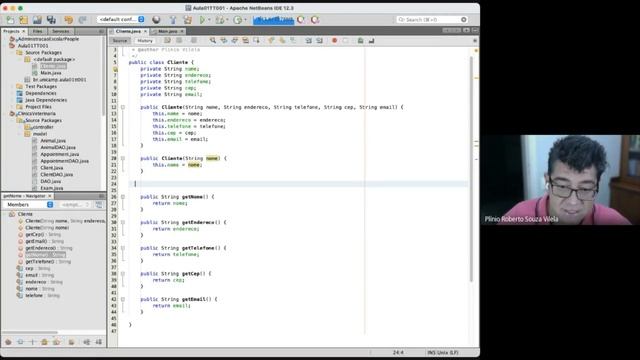Click the Uncomment icon in editor toolbar

coord(371,40)
